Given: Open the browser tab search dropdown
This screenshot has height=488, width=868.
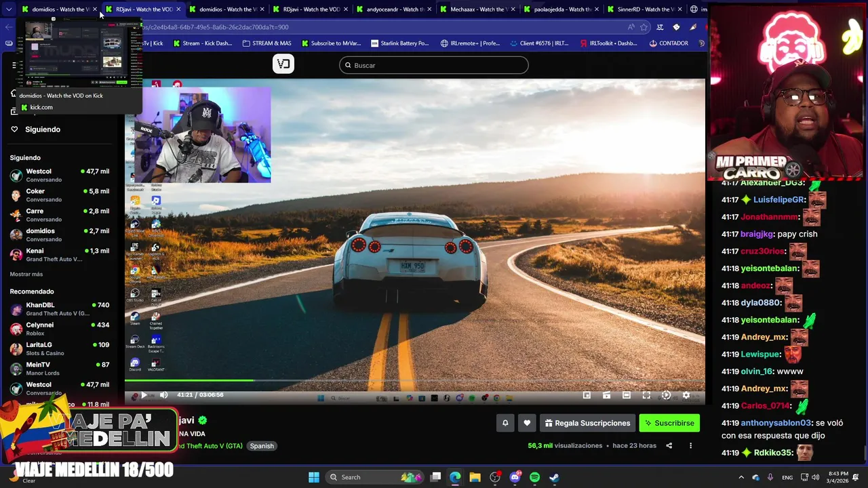Looking at the screenshot, I should pyautogui.click(x=9, y=9).
